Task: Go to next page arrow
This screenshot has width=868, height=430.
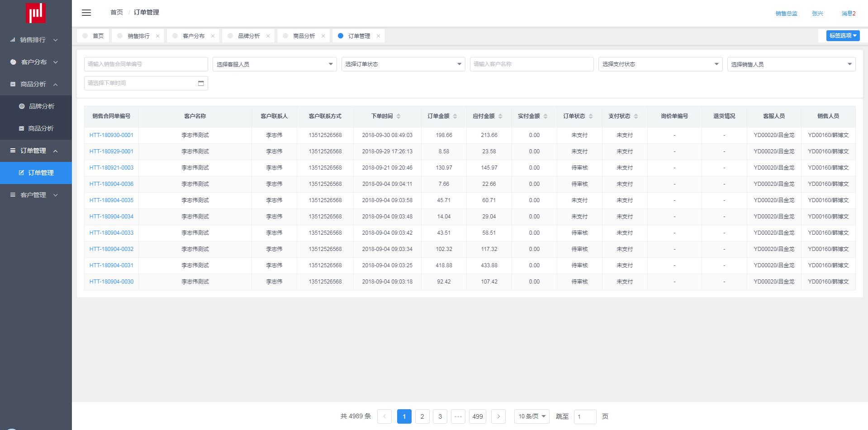Action: click(x=498, y=416)
